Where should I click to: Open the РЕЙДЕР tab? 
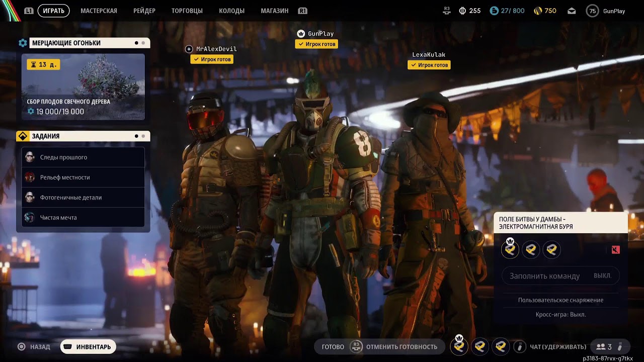tap(144, 11)
